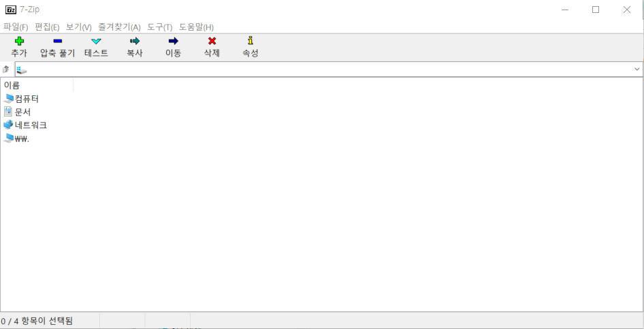Close the 7-Zip window
Image resolution: width=644 pixels, height=329 pixels.
pyautogui.click(x=627, y=10)
